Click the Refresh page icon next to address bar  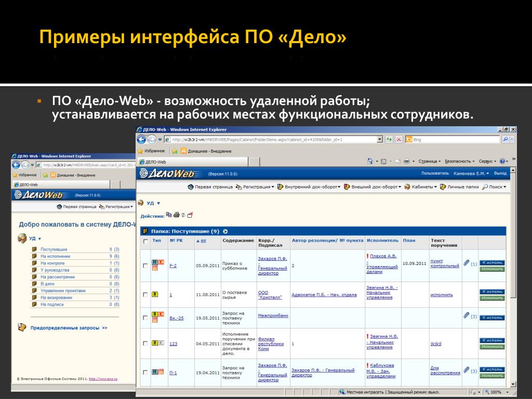click(389, 139)
